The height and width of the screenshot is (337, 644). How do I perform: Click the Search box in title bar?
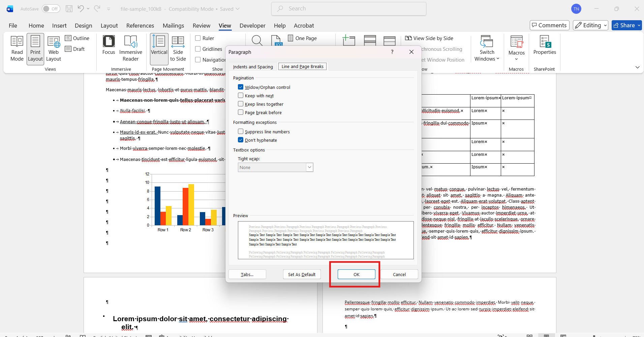(349, 9)
